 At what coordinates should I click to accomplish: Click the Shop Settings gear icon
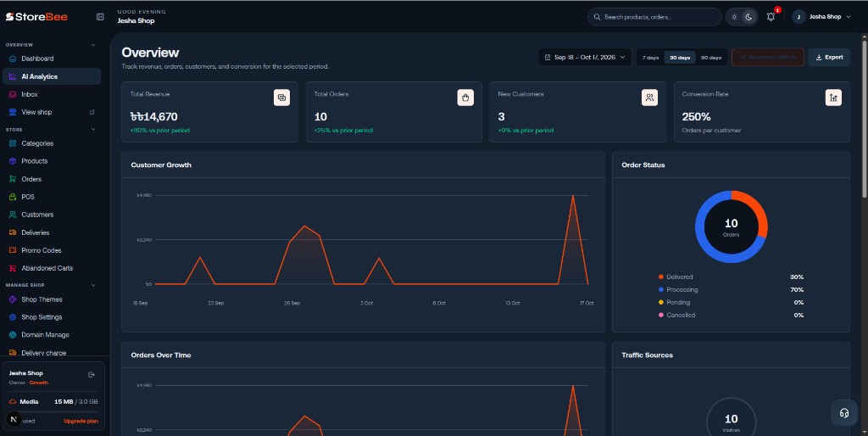13,317
